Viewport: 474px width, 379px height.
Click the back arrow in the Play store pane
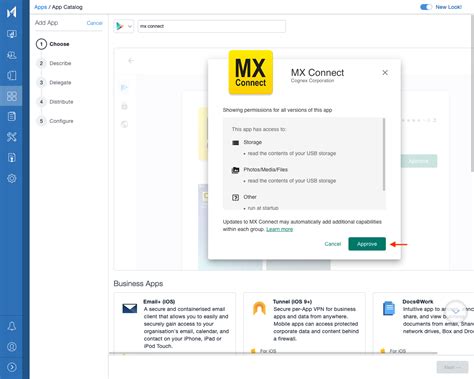pyautogui.click(x=131, y=61)
